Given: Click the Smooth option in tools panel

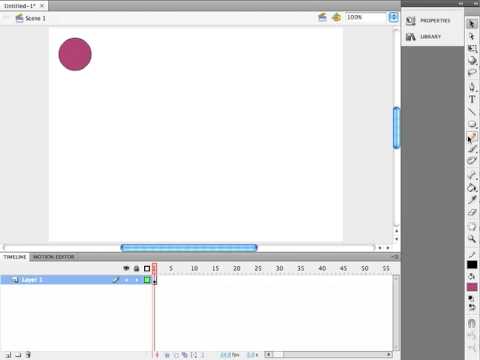Looking at the screenshot, I should [x=472, y=336].
